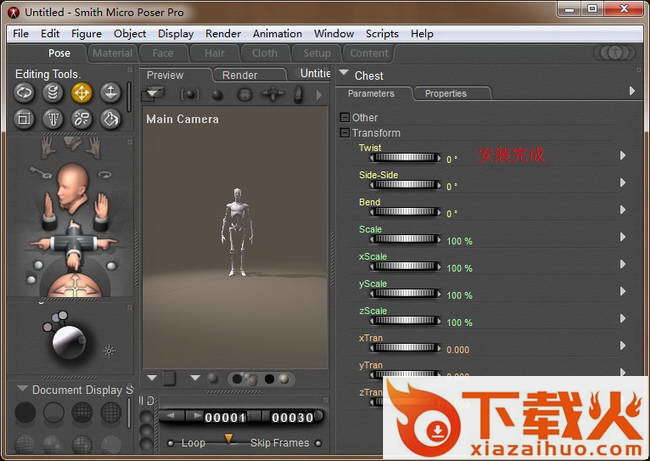650x461 pixels.
Task: Open the Bend parameter options arrow
Action: (623, 210)
